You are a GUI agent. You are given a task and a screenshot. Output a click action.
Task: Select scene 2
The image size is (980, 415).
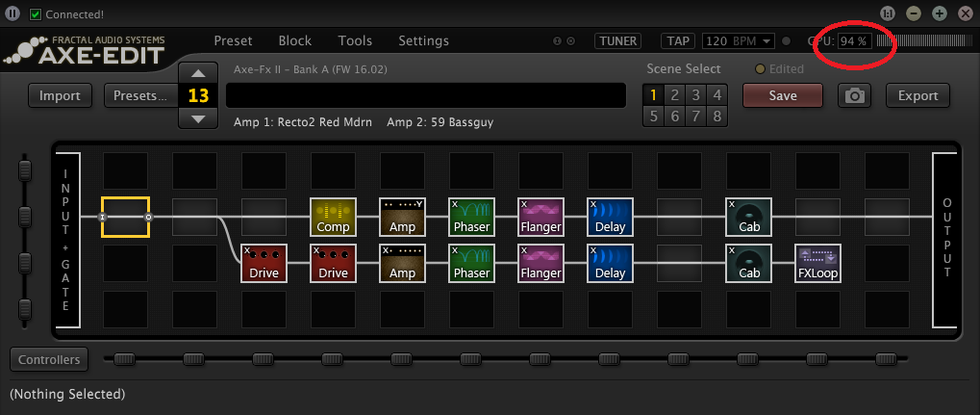675,95
